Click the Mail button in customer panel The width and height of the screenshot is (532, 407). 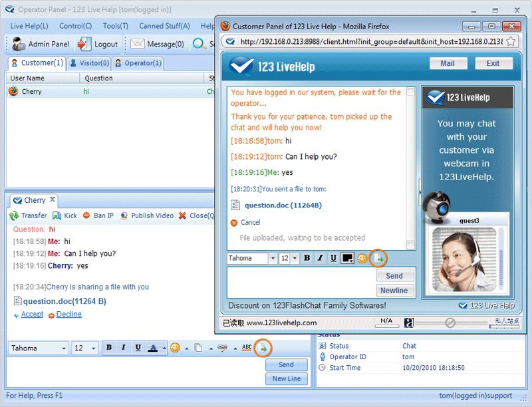point(448,63)
